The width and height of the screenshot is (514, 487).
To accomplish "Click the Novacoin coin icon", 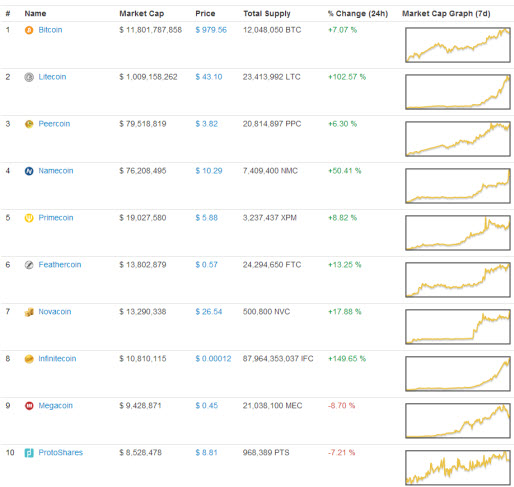I will coord(29,312).
